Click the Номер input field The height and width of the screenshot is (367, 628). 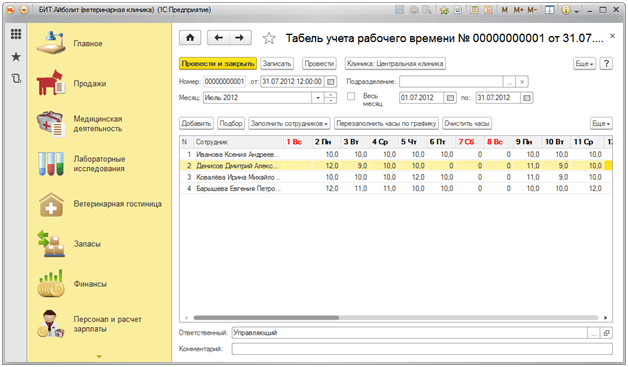coord(224,82)
